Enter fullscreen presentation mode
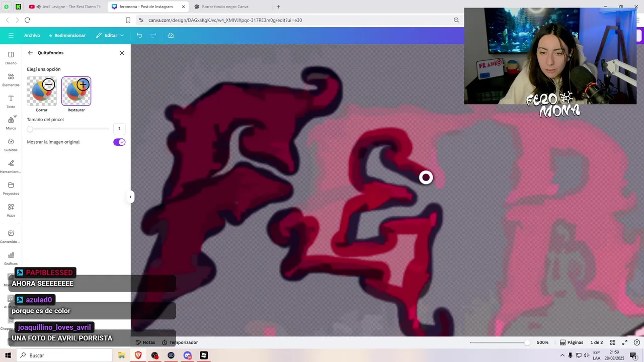The width and height of the screenshot is (644, 362). tap(625, 342)
